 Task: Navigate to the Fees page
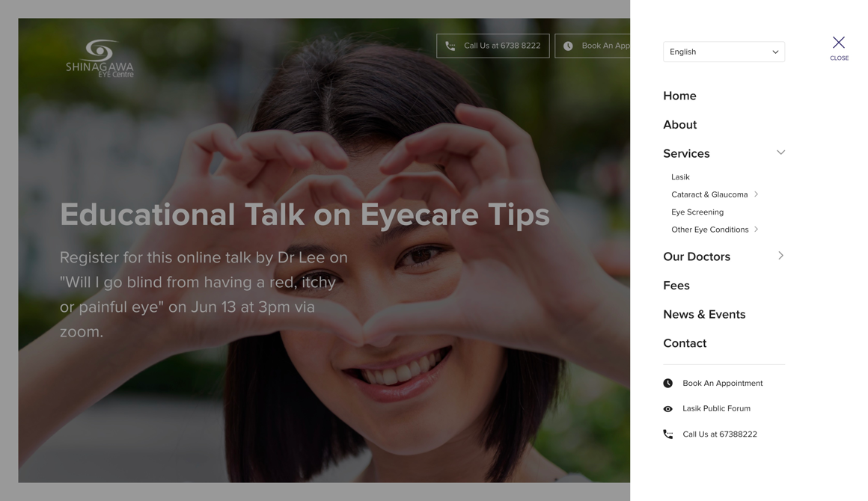point(676,286)
